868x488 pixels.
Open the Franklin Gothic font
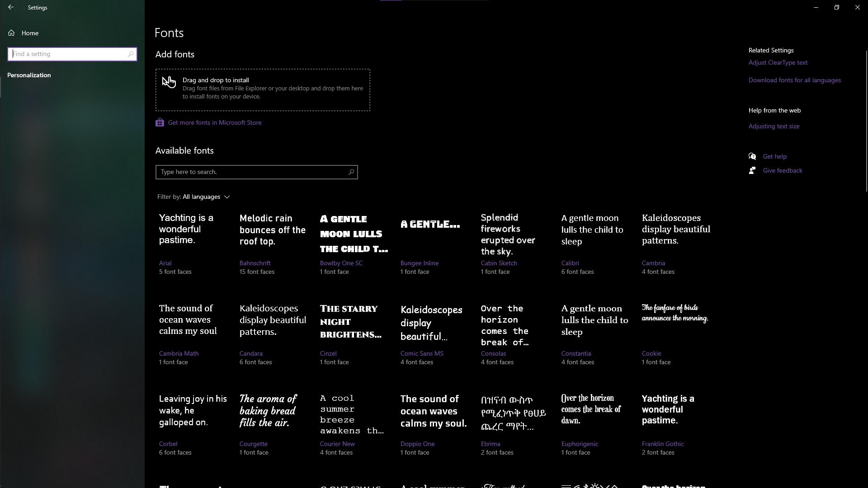tap(676, 425)
